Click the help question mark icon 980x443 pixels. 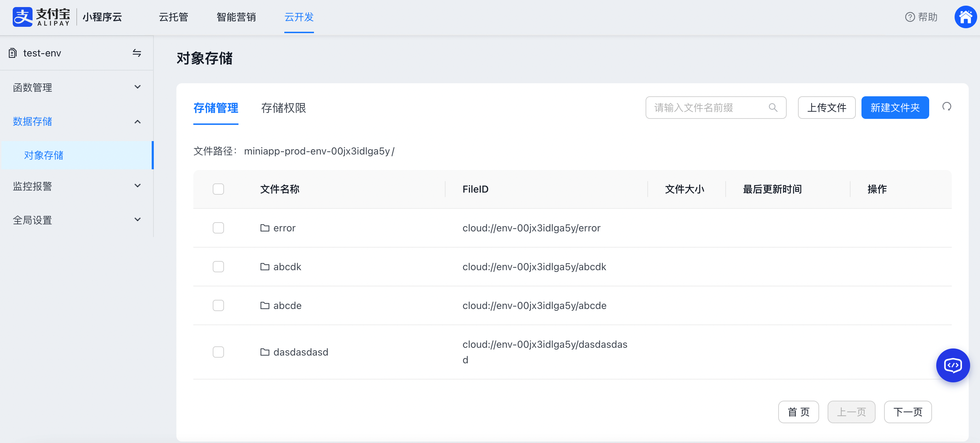(x=909, y=17)
